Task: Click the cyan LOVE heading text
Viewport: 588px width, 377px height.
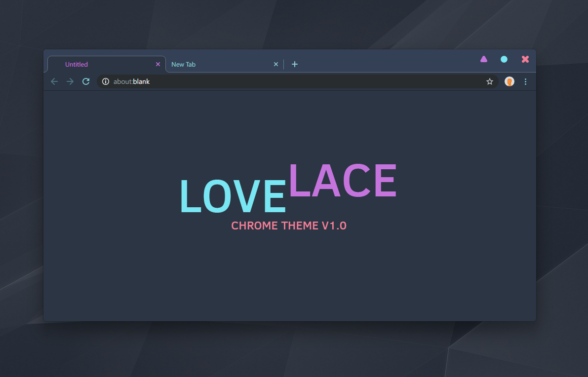Action: pyautogui.click(x=233, y=196)
